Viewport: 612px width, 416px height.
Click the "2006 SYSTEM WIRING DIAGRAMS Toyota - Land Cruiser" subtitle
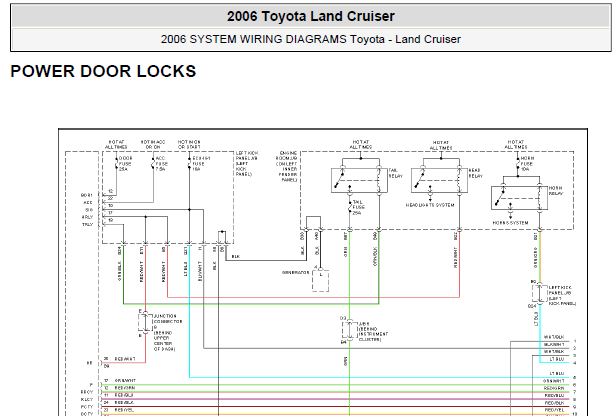pyautogui.click(x=311, y=39)
